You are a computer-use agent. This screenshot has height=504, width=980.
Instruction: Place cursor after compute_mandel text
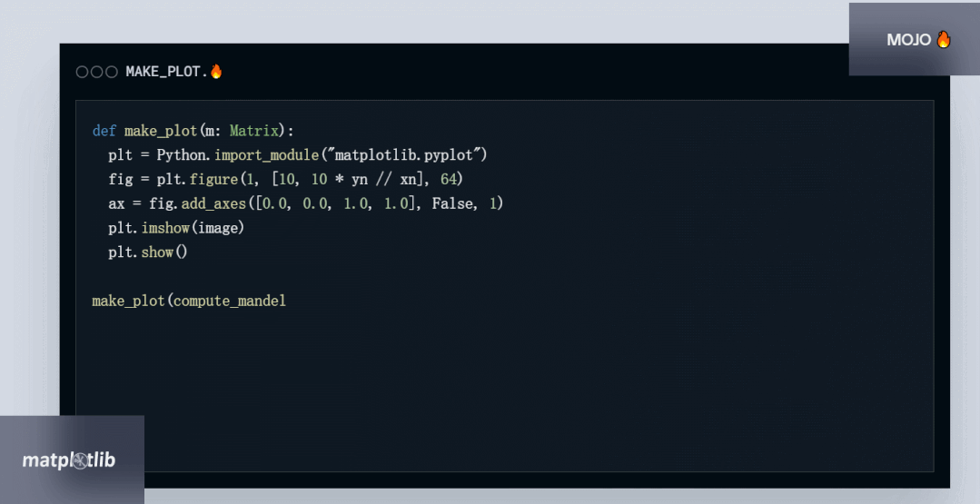click(287, 301)
